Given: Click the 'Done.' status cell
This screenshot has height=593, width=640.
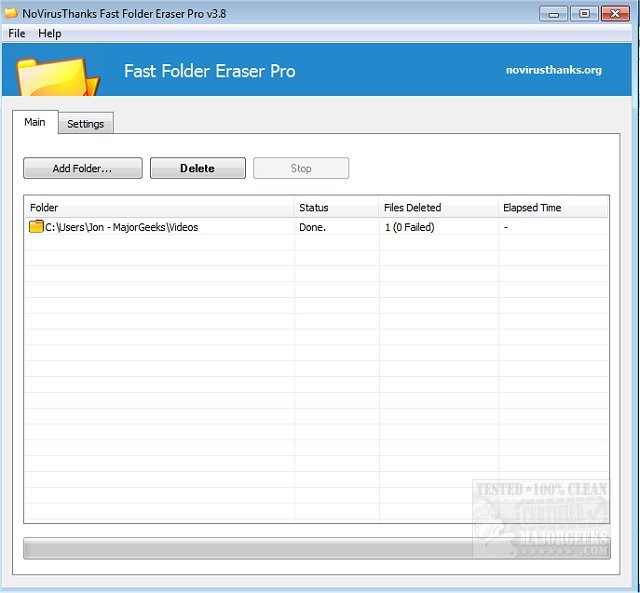Looking at the screenshot, I should 312,227.
